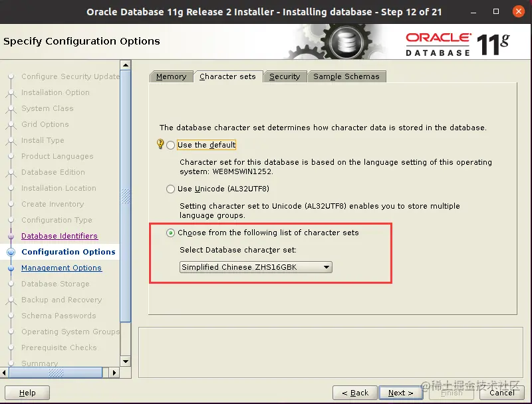The width and height of the screenshot is (532, 404).
Task: Click the Installation Location step text
Action: tap(59, 188)
